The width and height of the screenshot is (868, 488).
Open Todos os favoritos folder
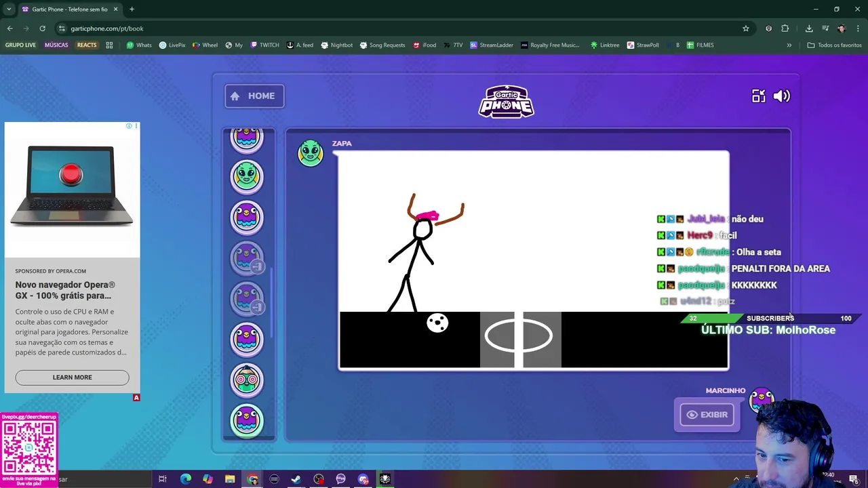click(834, 45)
